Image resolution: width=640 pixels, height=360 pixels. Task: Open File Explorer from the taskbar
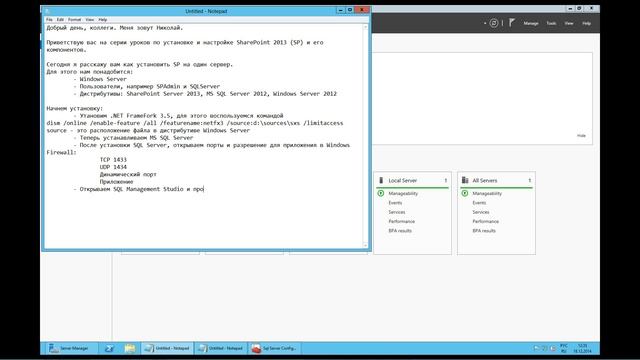pos(130,348)
